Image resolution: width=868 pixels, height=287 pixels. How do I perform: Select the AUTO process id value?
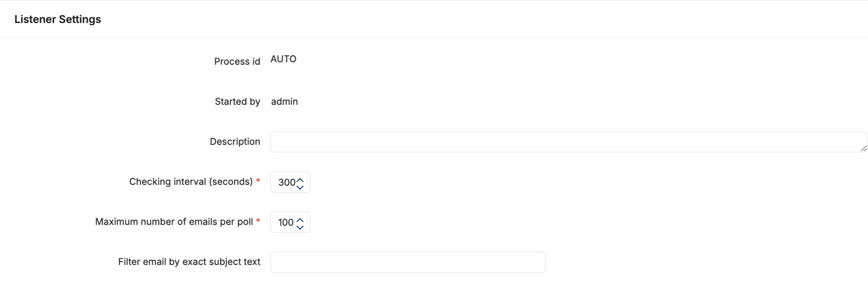point(284,59)
